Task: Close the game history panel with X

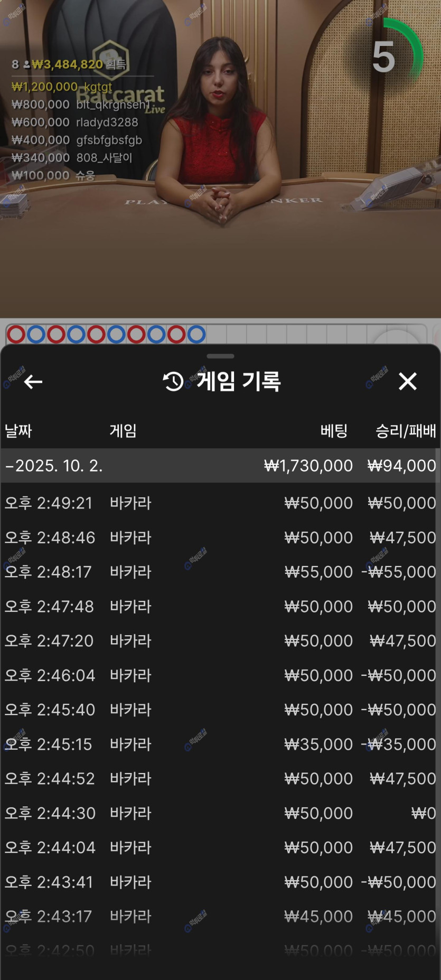Action: coord(407,381)
